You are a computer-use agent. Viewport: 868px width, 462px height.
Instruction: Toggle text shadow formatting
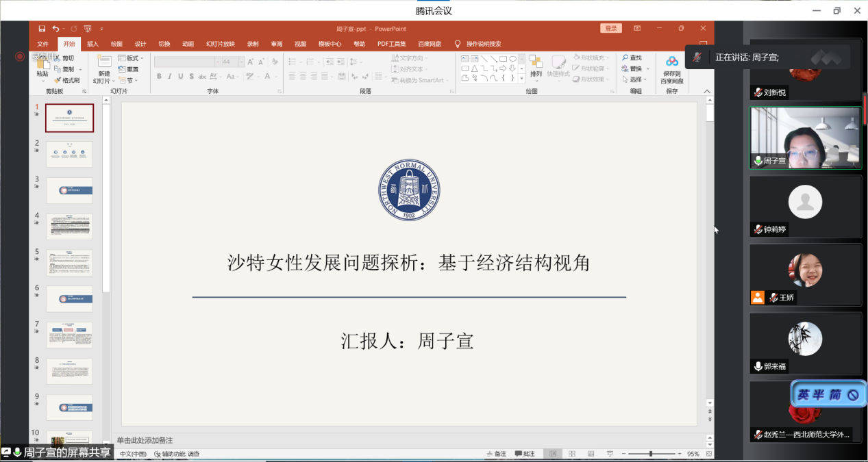pos(192,76)
